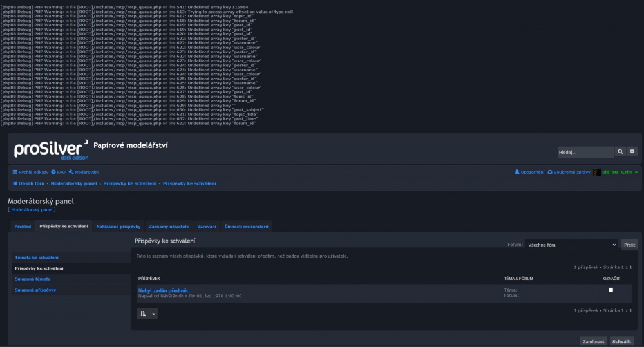Click the Schválit button
Viewport: 644px width, 347px height.
(x=621, y=341)
